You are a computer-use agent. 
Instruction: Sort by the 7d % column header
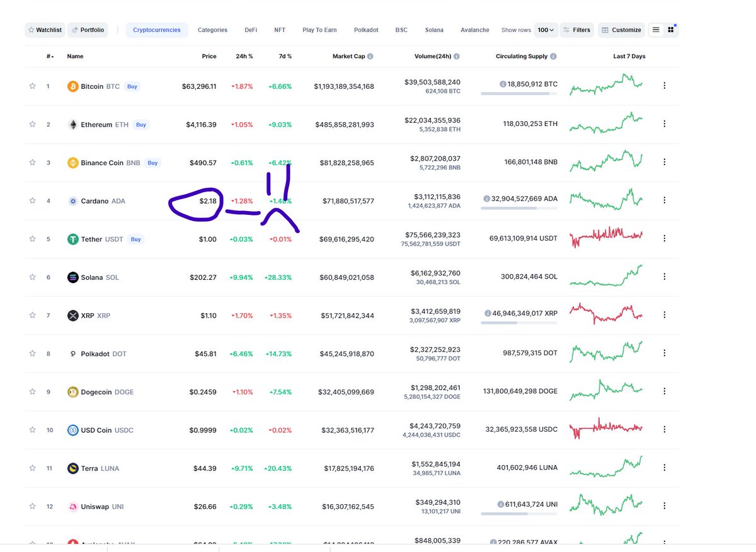pyautogui.click(x=285, y=56)
